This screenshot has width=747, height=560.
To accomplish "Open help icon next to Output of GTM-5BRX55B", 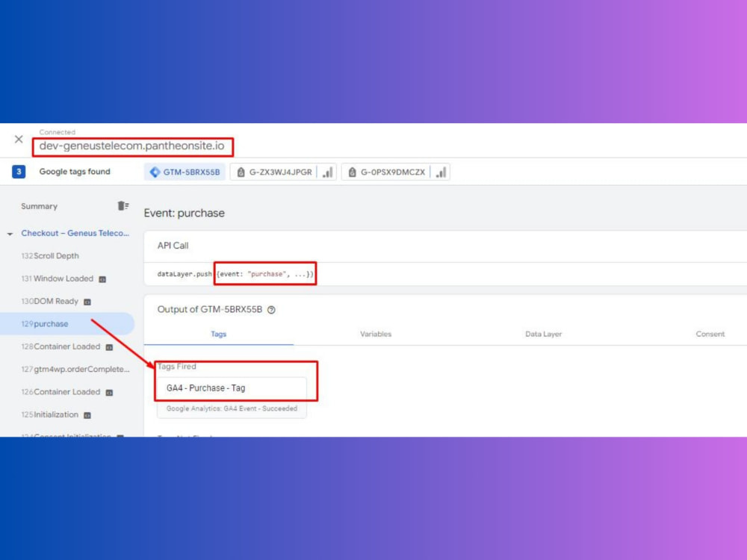I will tap(271, 310).
